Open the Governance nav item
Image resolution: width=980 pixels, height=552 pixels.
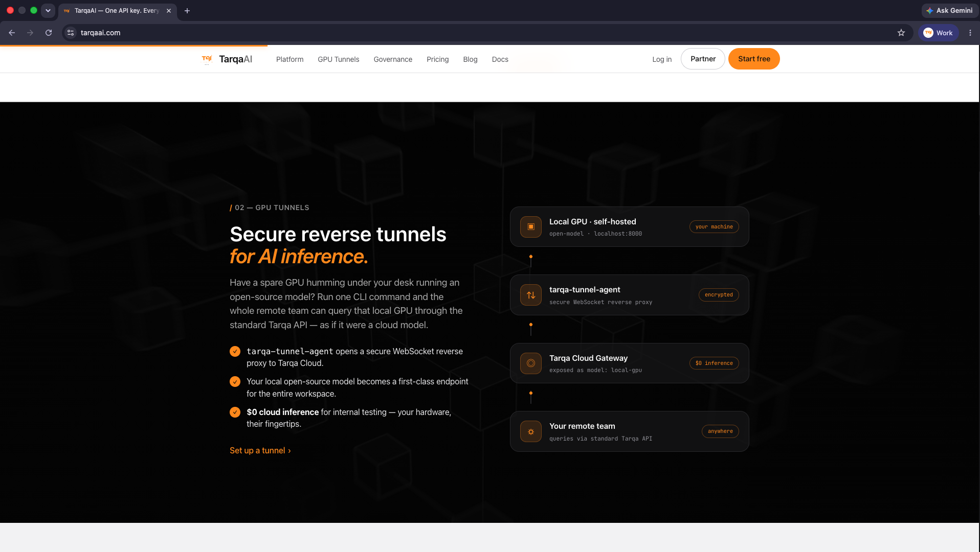[393, 59]
